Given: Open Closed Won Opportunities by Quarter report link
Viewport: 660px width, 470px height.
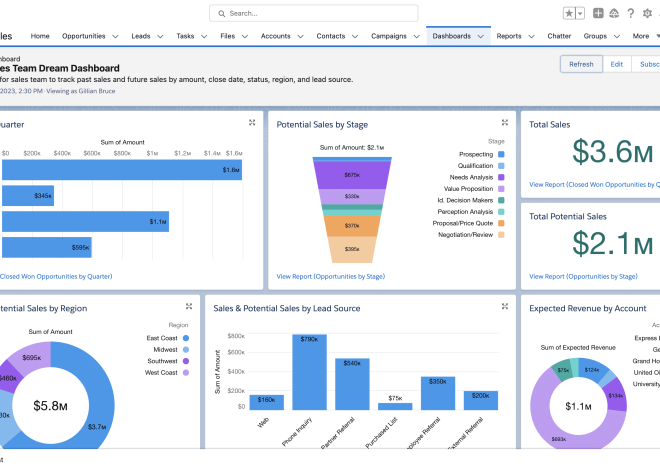Looking at the screenshot, I should (56, 276).
